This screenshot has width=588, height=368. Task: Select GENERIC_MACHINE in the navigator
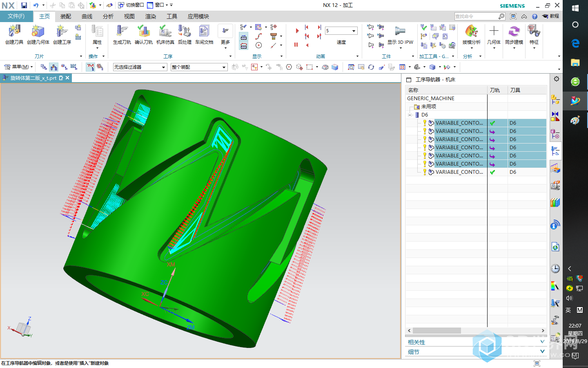point(431,99)
